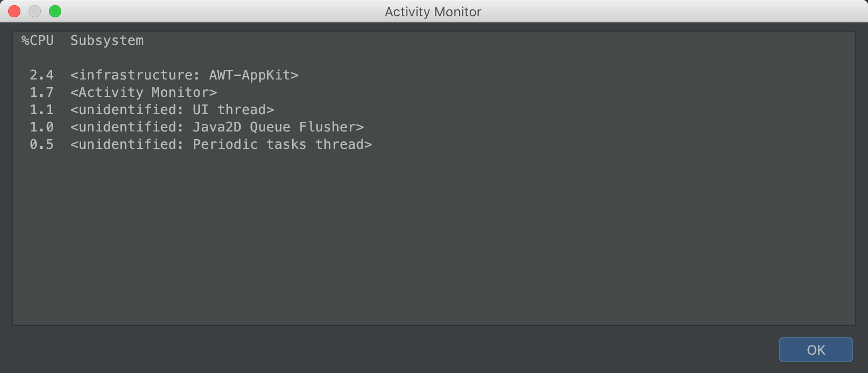Screen dimensions: 868x373
Task: Select the Java2D Queue Flusher entry
Action: (x=217, y=127)
